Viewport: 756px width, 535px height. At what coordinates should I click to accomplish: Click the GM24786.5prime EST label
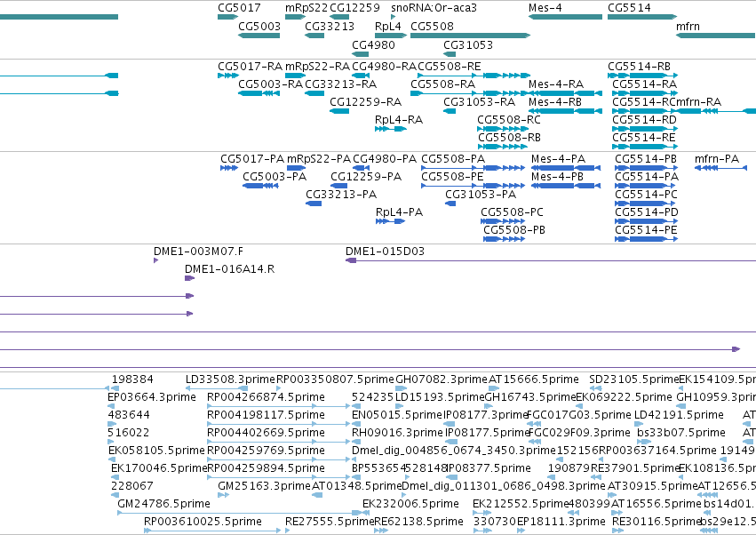point(164,504)
